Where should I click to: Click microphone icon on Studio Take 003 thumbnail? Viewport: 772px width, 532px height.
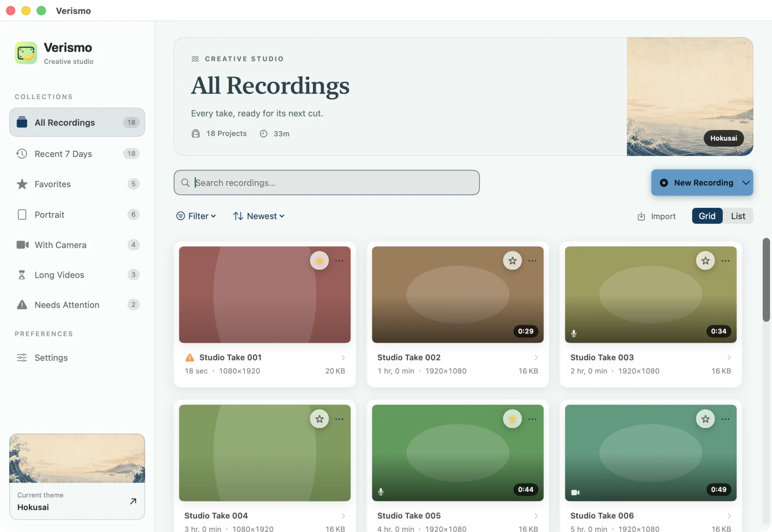[574, 333]
